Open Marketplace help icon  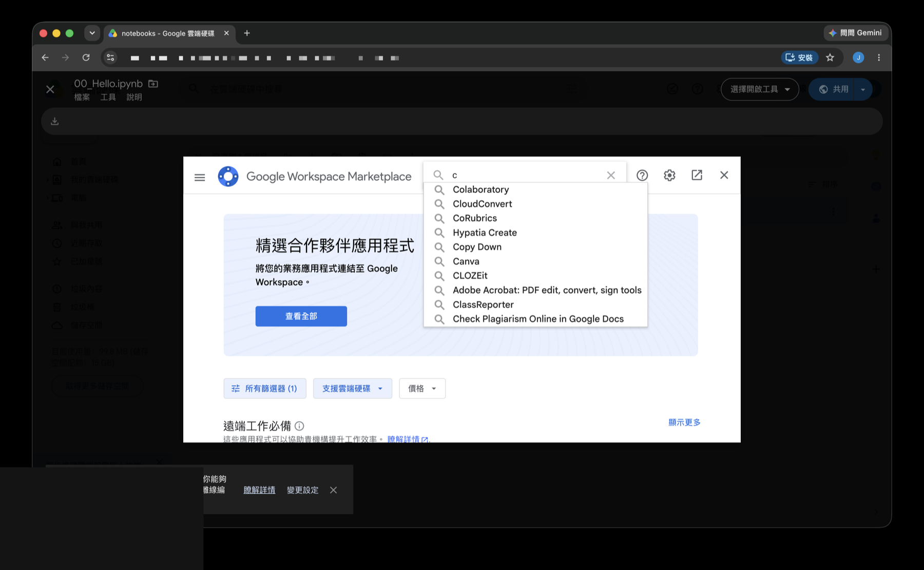[642, 175]
